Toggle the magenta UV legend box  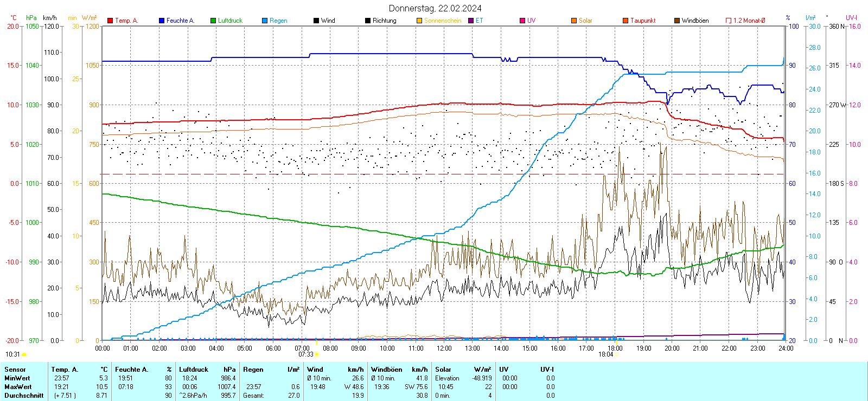(x=522, y=21)
